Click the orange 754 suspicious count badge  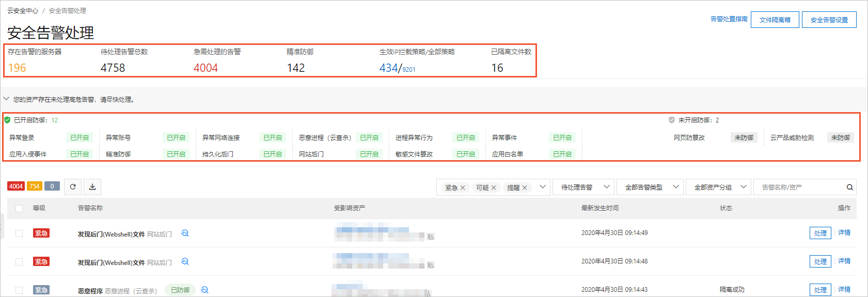[35, 186]
